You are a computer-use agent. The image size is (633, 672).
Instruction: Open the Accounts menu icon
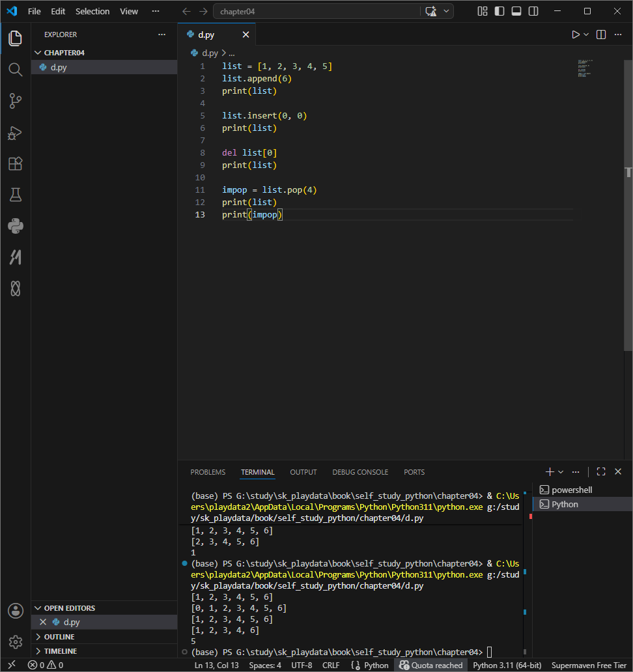click(x=16, y=611)
